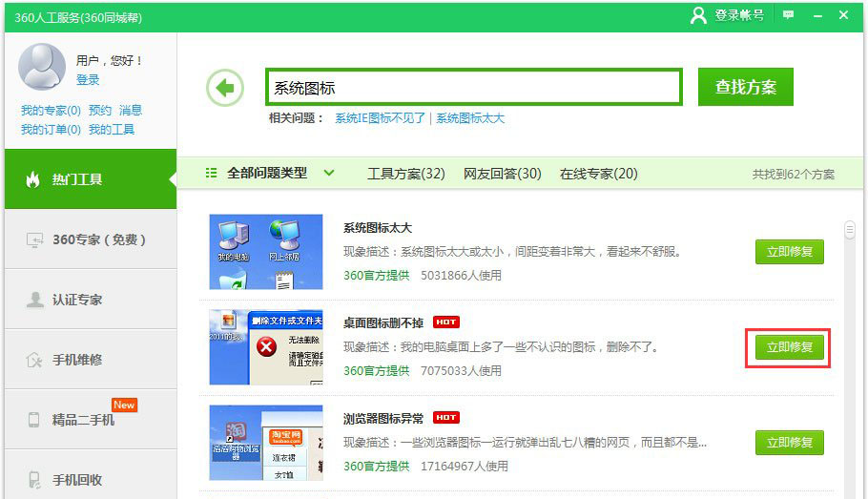Image resolution: width=868 pixels, height=499 pixels.
Task: Open 我的工具 link
Action: (112, 130)
